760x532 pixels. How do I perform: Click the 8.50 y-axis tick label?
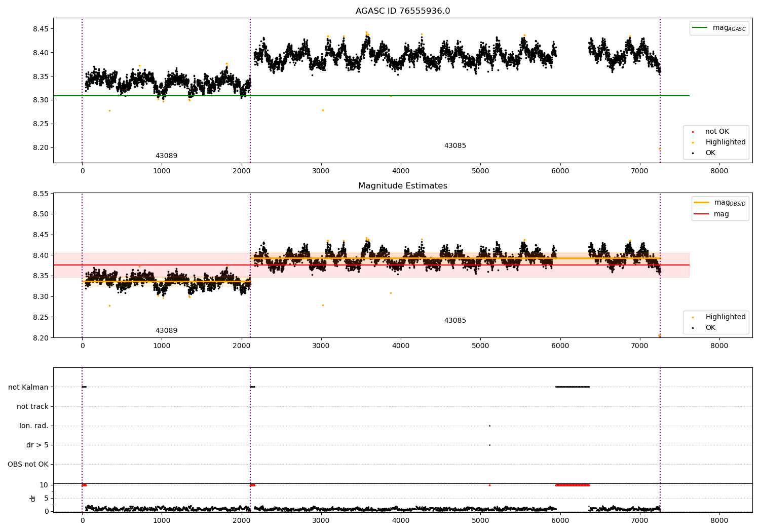pyautogui.click(x=41, y=214)
